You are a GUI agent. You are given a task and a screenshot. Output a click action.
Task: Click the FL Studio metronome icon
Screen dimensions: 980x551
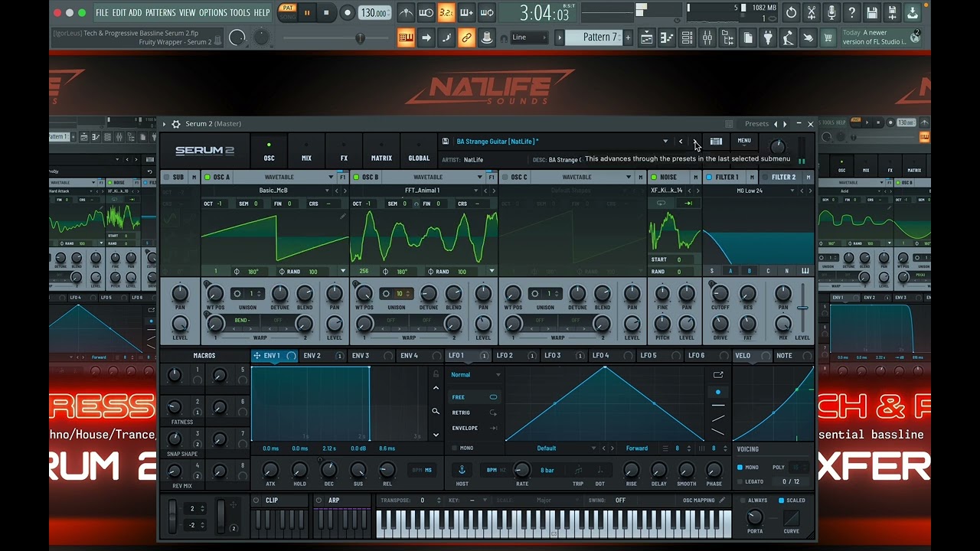406,13
